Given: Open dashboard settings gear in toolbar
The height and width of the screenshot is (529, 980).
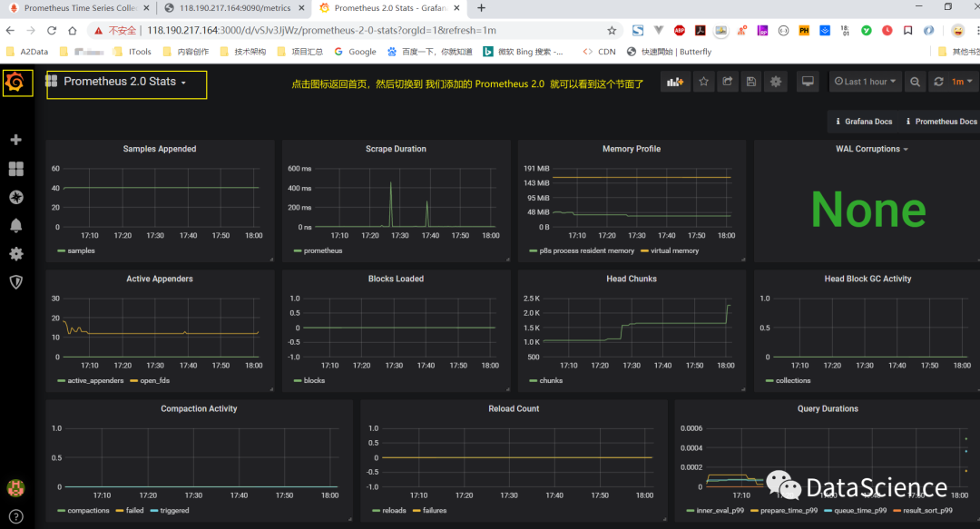Looking at the screenshot, I should point(776,82).
